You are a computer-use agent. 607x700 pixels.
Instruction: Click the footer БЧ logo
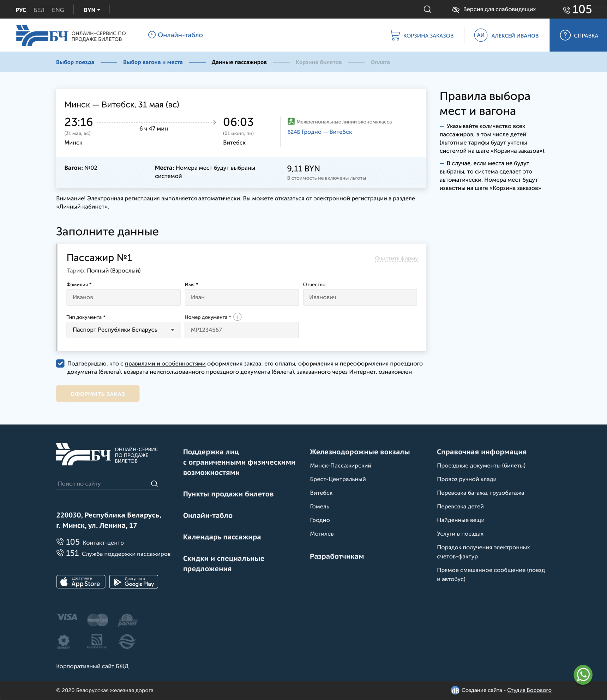pyautogui.click(x=83, y=454)
